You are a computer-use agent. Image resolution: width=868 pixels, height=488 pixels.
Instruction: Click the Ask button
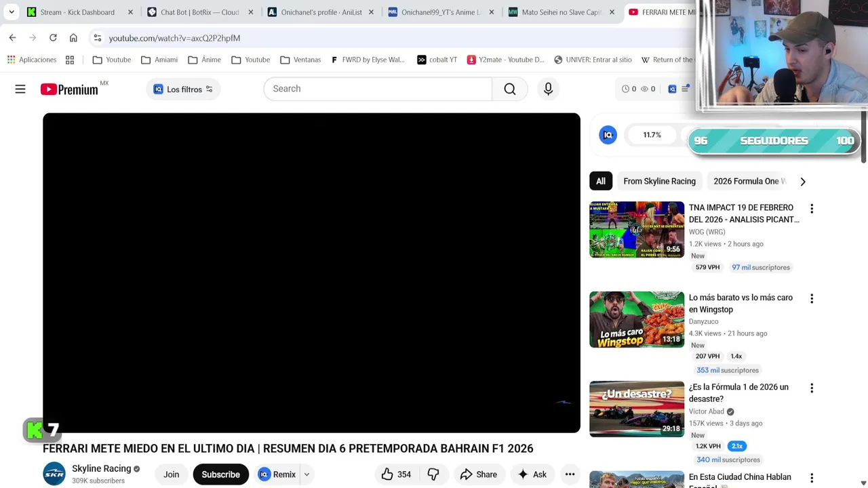click(x=532, y=474)
